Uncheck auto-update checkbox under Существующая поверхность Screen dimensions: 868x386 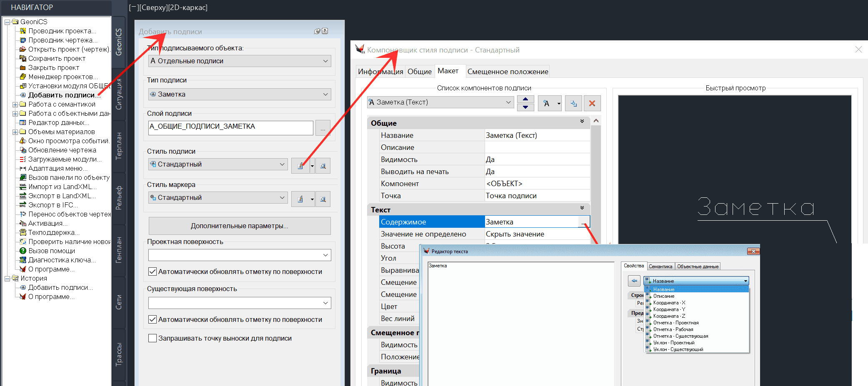click(153, 319)
